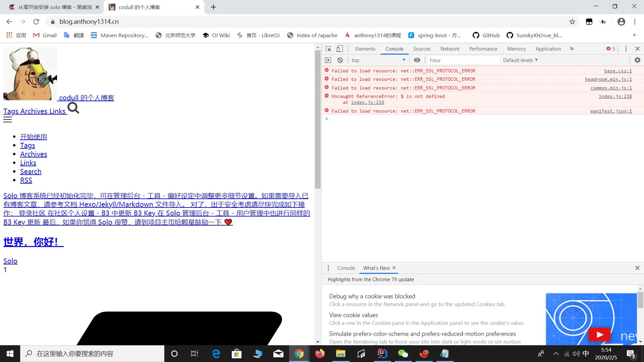This screenshot has height=362, width=644.
Task: Show the console sidebar panel icon
Action: 328,60
